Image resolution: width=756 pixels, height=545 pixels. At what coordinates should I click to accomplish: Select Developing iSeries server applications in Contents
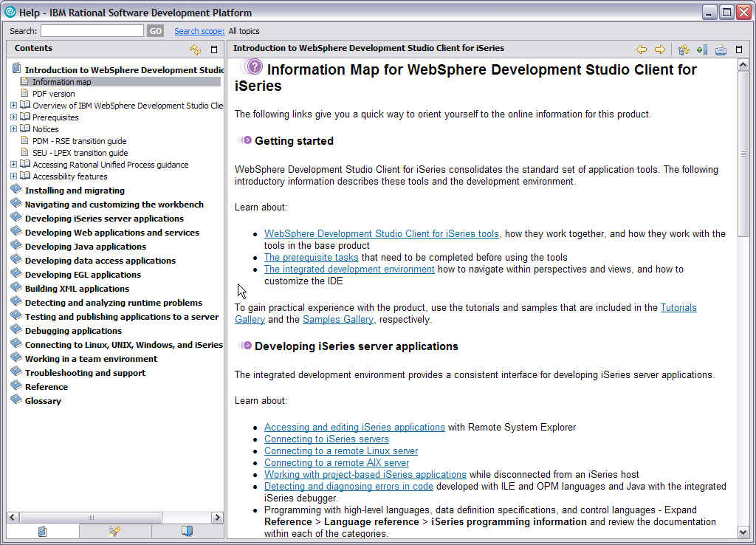click(104, 219)
